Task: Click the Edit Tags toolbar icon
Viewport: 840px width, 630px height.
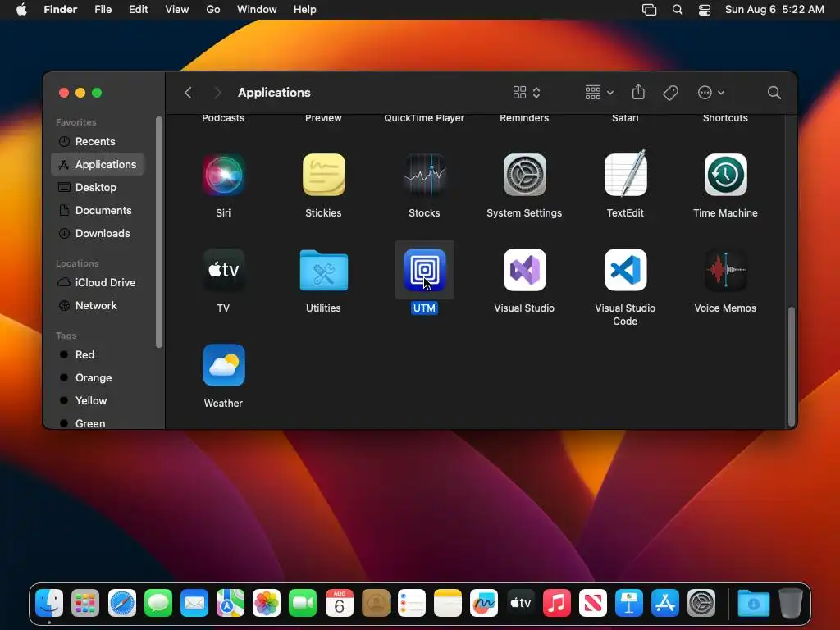Action: 670,93
